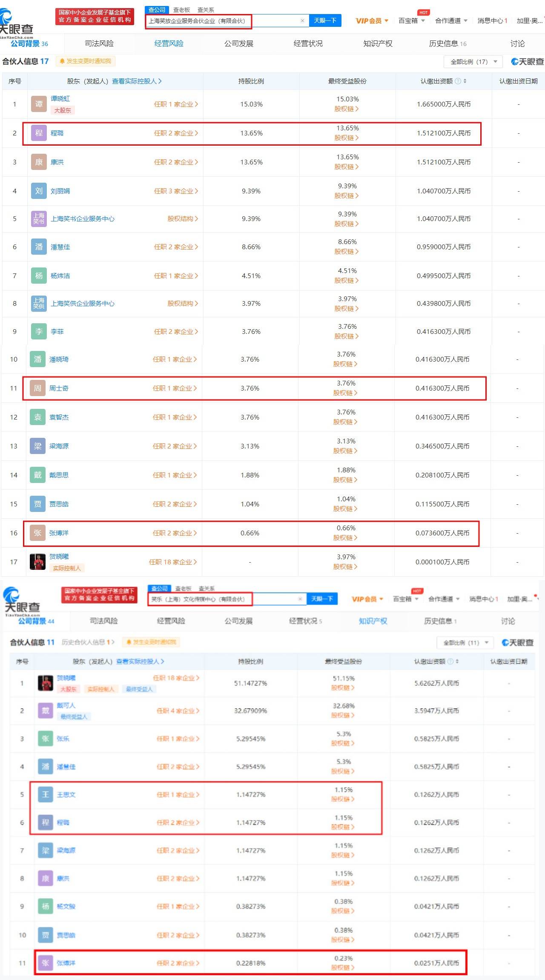Open 股权结构 for 上海笑供企业服务中心
This screenshot has width=545, height=980.
[x=183, y=304]
